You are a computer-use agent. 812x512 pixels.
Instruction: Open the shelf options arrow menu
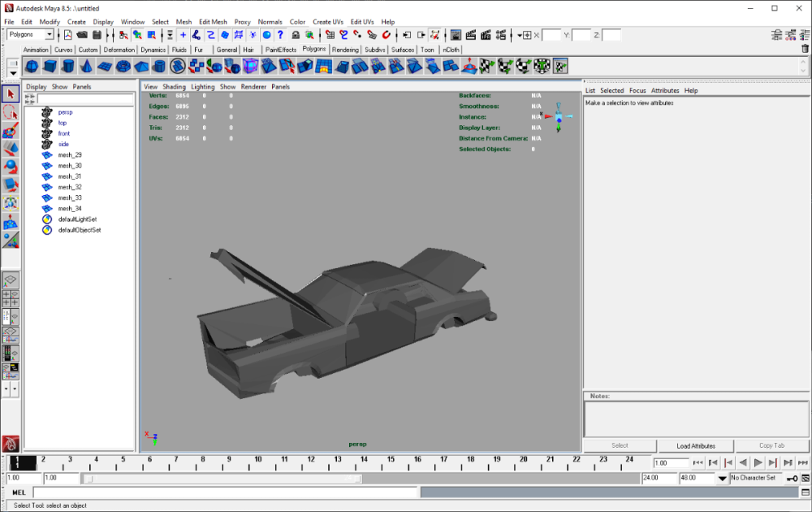pyautogui.click(x=13, y=72)
